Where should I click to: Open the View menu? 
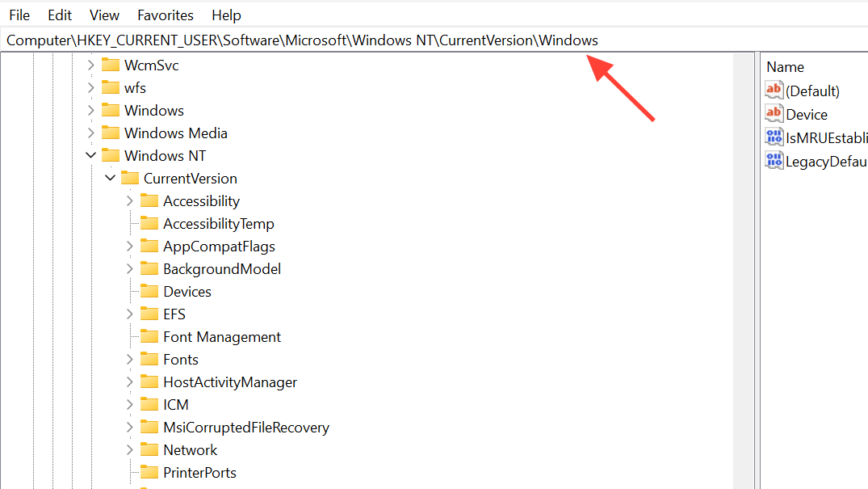pyautogui.click(x=104, y=15)
